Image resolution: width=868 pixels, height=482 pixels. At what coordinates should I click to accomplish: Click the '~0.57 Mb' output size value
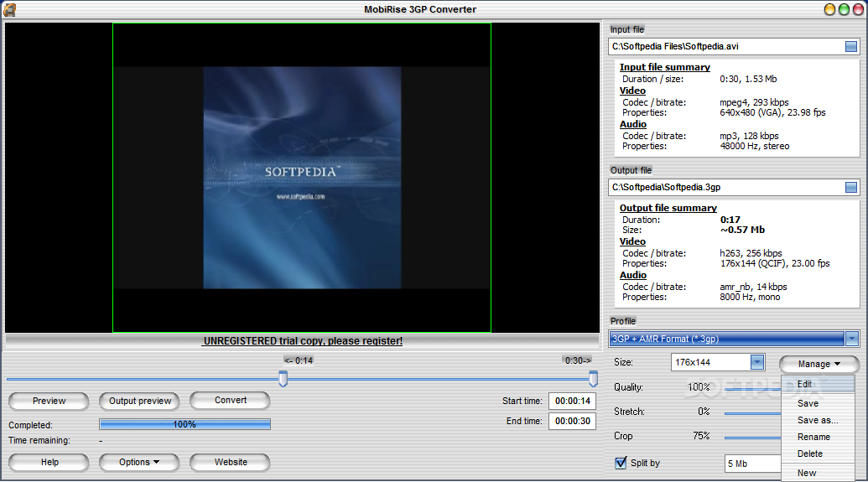click(x=742, y=230)
